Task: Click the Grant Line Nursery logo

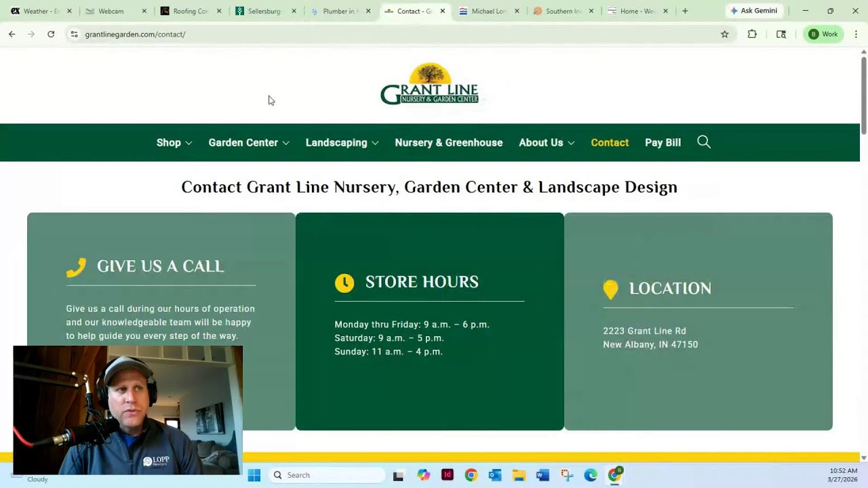Action: coord(429,84)
